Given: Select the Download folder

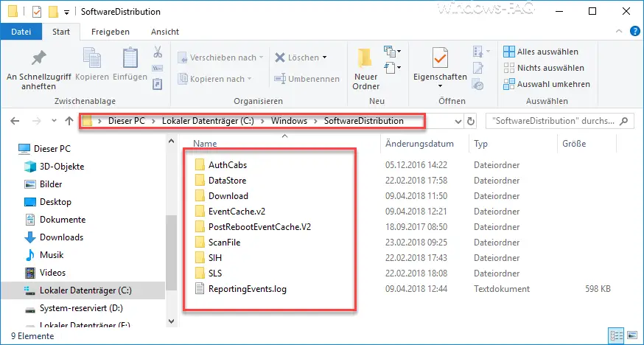Looking at the screenshot, I should click(228, 196).
